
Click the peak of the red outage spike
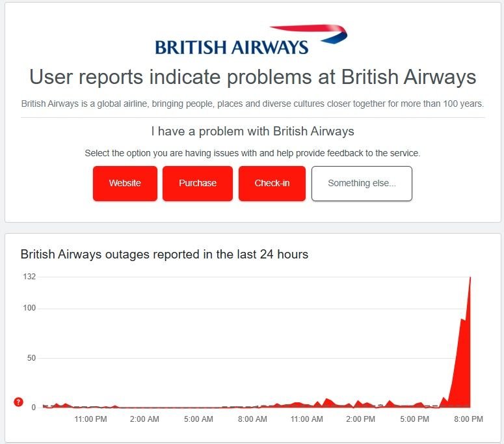pos(470,278)
